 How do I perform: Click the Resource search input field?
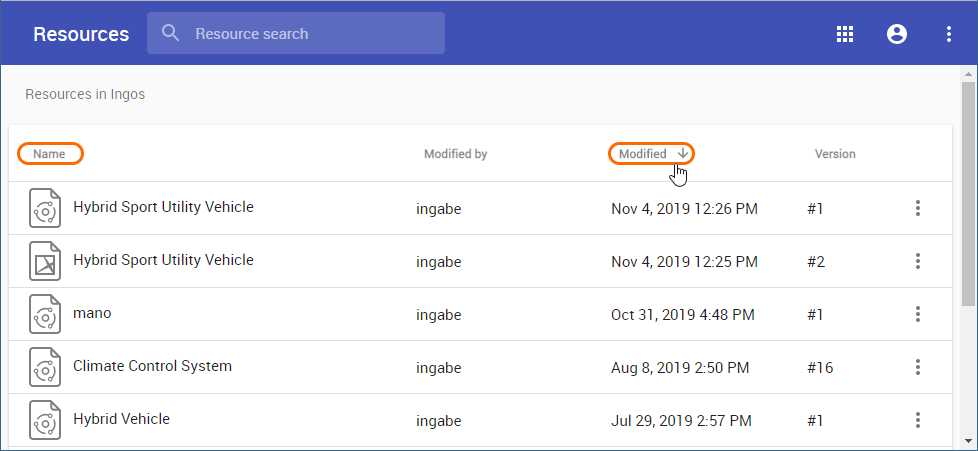tap(310, 34)
